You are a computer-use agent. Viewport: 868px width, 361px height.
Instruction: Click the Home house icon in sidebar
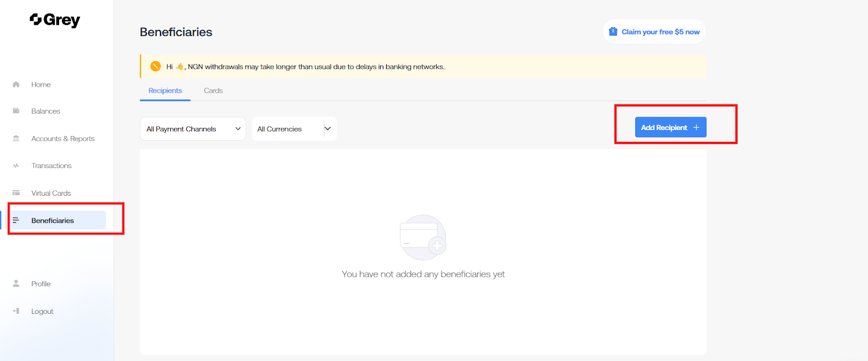(16, 85)
